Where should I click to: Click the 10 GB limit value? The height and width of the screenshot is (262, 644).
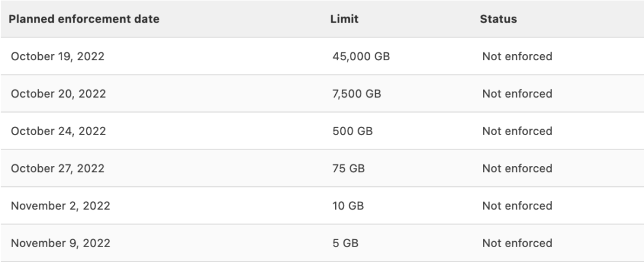(348, 206)
